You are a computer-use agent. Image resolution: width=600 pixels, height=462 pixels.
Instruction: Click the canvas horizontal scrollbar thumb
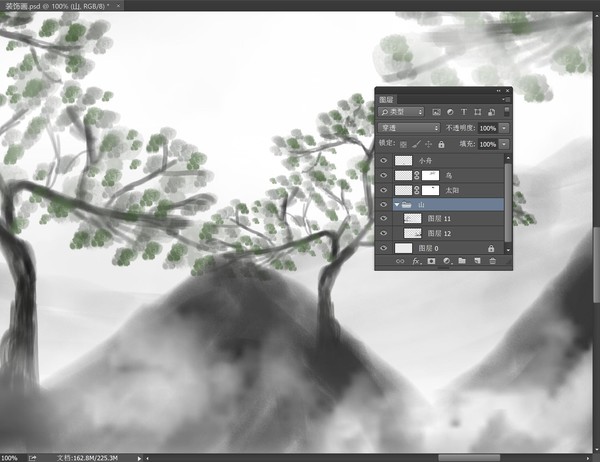[x=469, y=458]
